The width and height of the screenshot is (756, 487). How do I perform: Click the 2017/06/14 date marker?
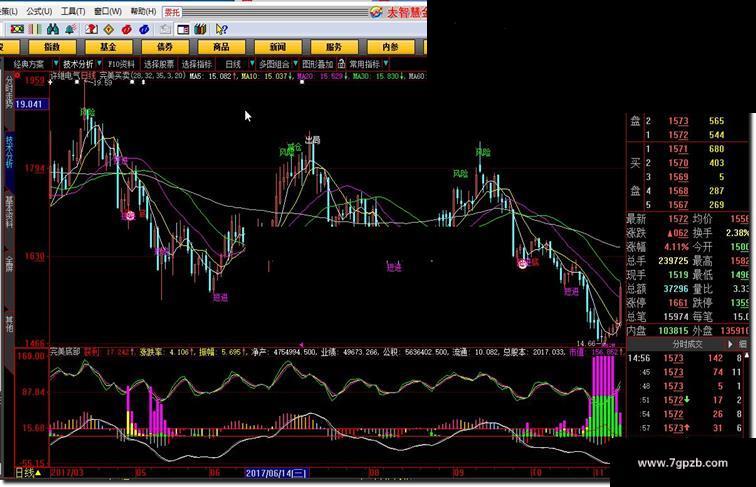276,473
